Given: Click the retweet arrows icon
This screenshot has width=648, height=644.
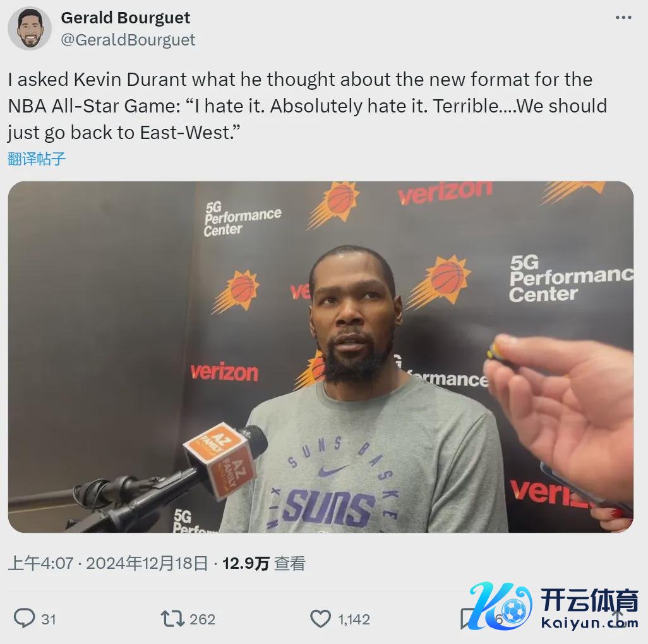Looking at the screenshot, I should pos(172,619).
